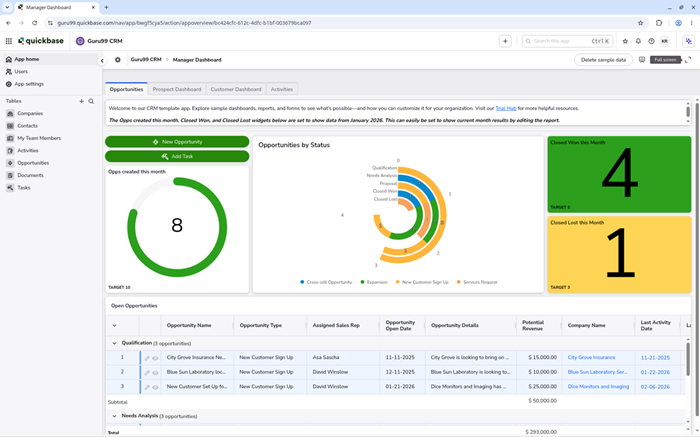Open App settings in sidebar
The width and height of the screenshot is (700, 437).
tap(29, 84)
